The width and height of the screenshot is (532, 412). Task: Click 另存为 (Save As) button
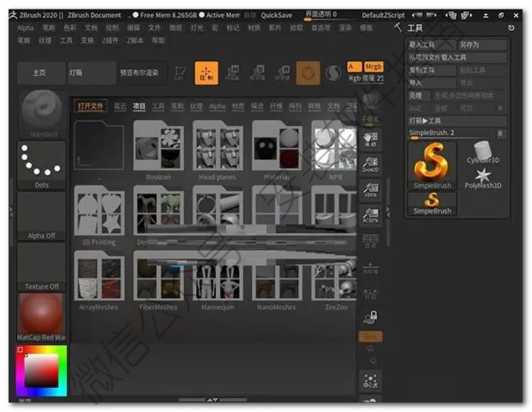pos(483,45)
